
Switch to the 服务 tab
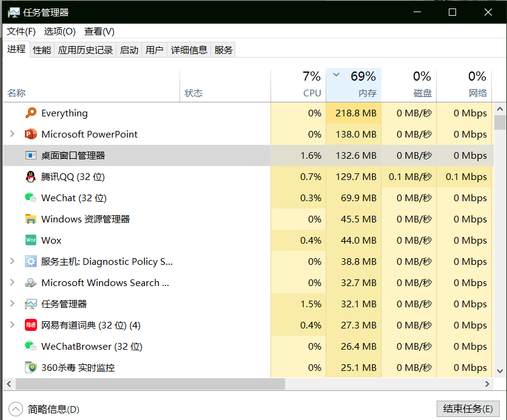(223, 50)
